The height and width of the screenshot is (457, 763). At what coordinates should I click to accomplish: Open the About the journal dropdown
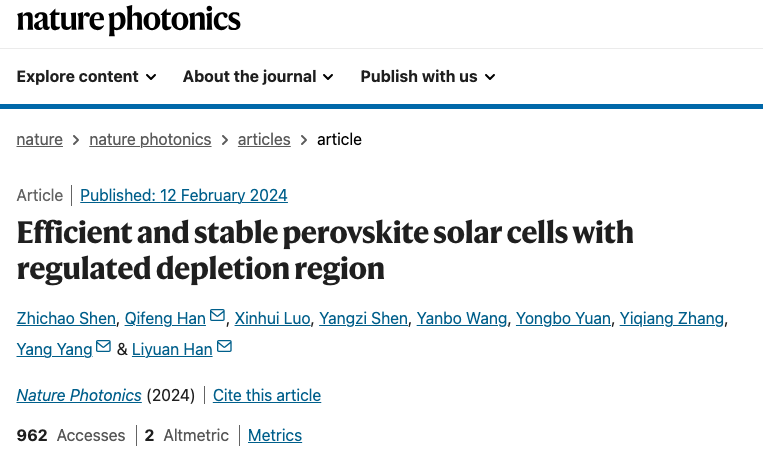(x=258, y=77)
